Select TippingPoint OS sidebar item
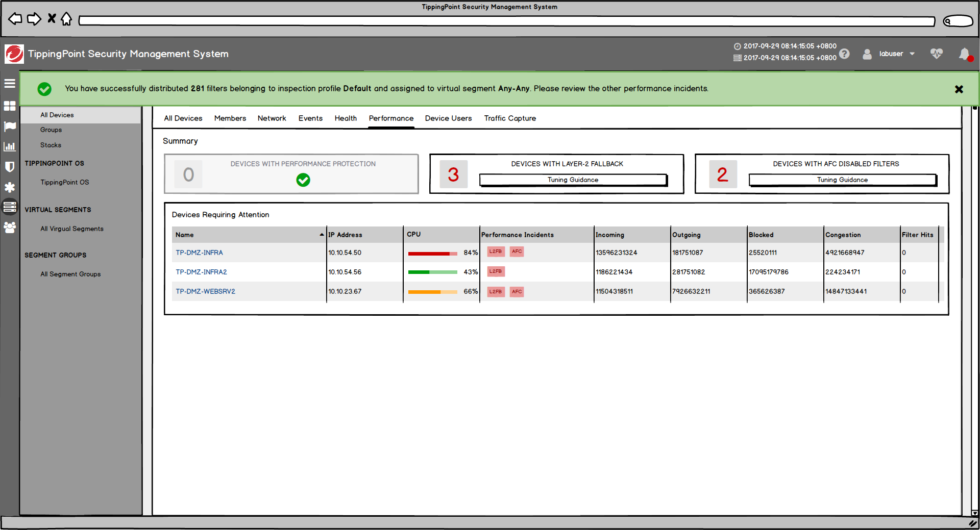Viewport: 980px width, 530px height. pos(65,182)
